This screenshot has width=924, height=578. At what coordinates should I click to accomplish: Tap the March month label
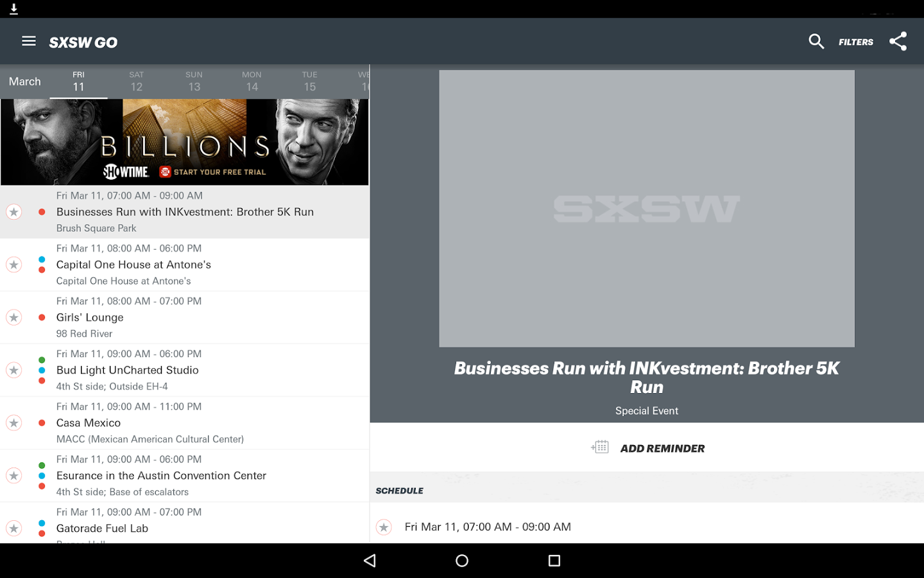25,82
